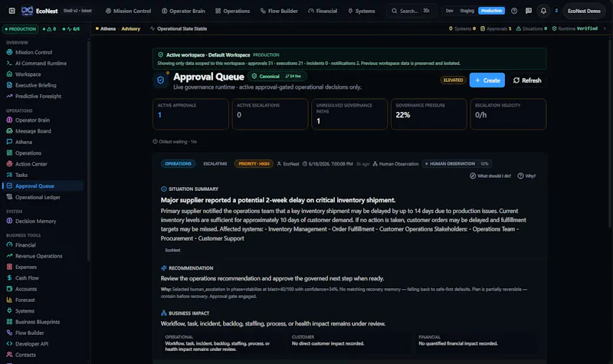Viewport: 613px width, 364px height.
Task: Open EcoNest Demo account menu
Action: [584, 11]
